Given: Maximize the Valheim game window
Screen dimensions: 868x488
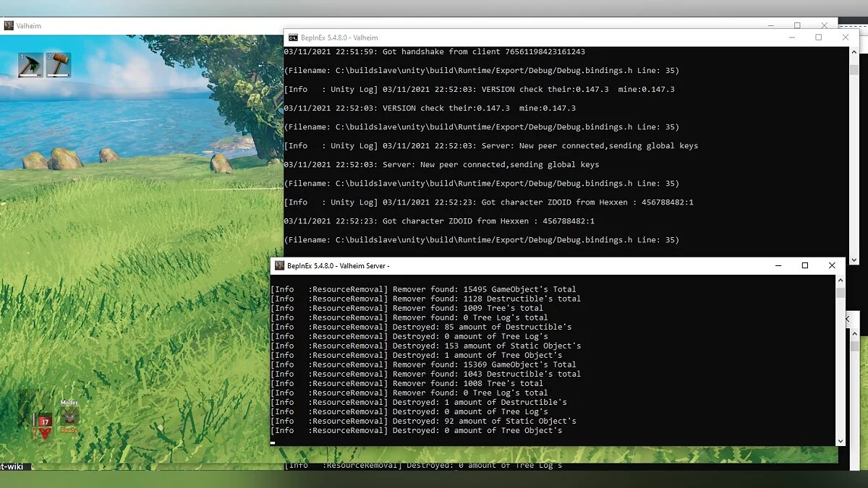Looking at the screenshot, I should click(797, 25).
